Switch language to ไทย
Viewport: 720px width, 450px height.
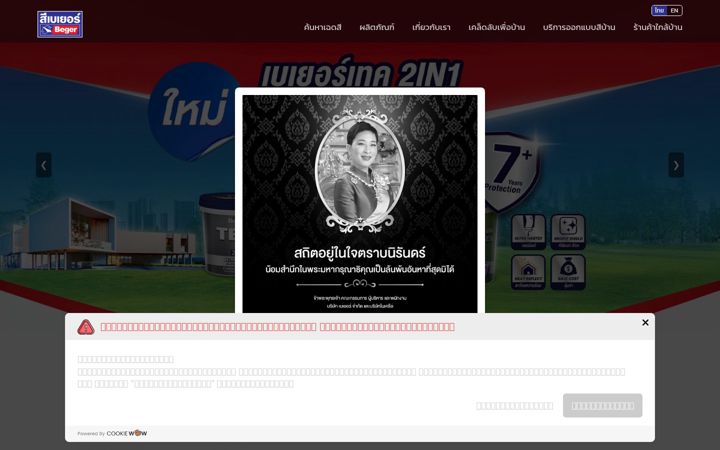click(659, 10)
